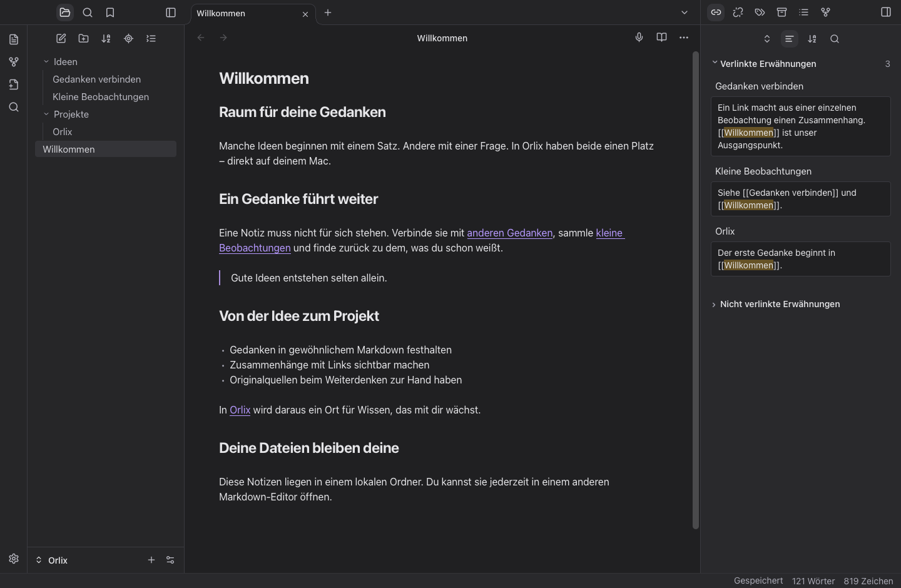Click the backlink count badge showing 3

(x=887, y=64)
